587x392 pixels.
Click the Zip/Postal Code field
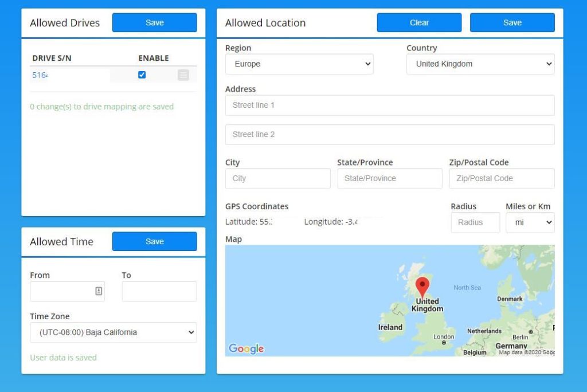[502, 179]
